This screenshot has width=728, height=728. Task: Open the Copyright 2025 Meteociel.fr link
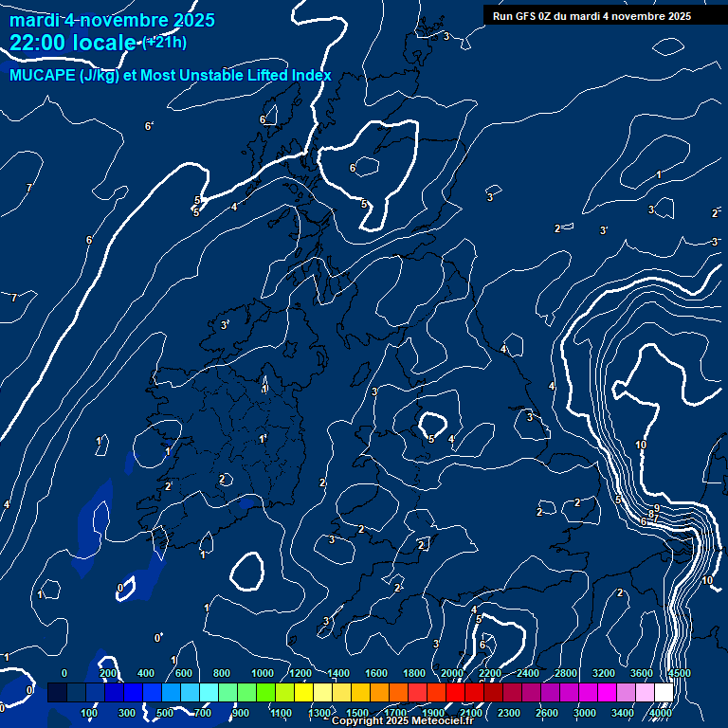(x=403, y=721)
